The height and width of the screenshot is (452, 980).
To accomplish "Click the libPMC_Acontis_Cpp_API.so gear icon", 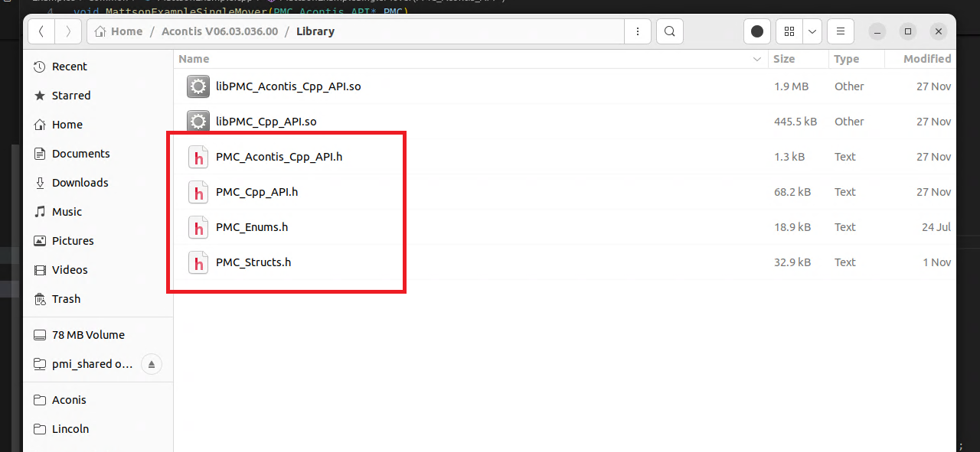I will [198, 86].
